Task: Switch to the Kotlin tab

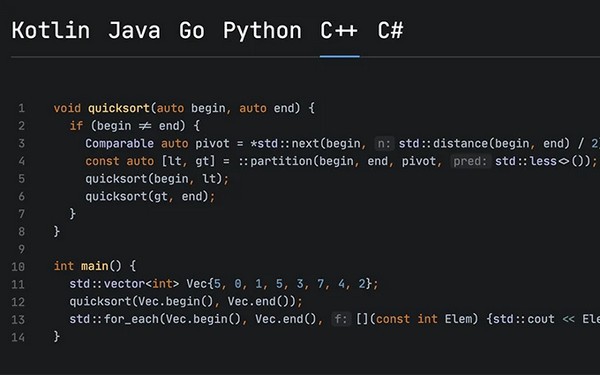Action: pyautogui.click(x=51, y=31)
